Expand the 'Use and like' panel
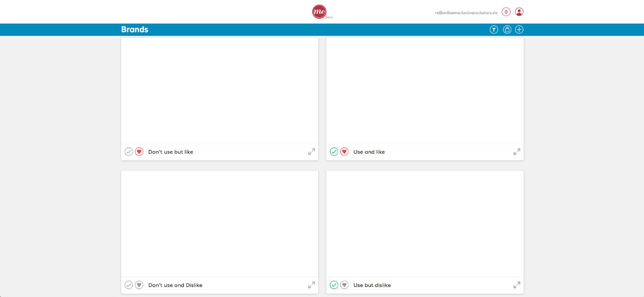 tap(517, 152)
